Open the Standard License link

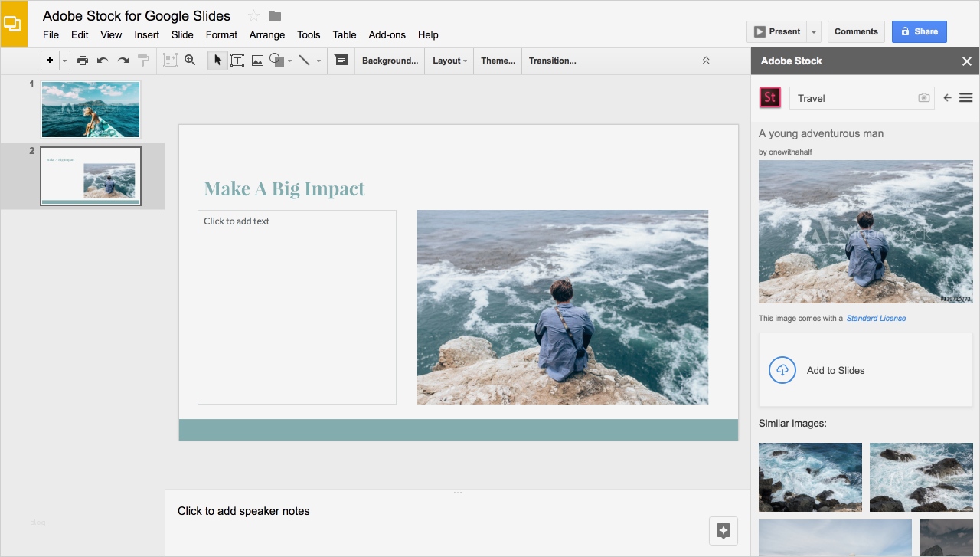click(876, 318)
